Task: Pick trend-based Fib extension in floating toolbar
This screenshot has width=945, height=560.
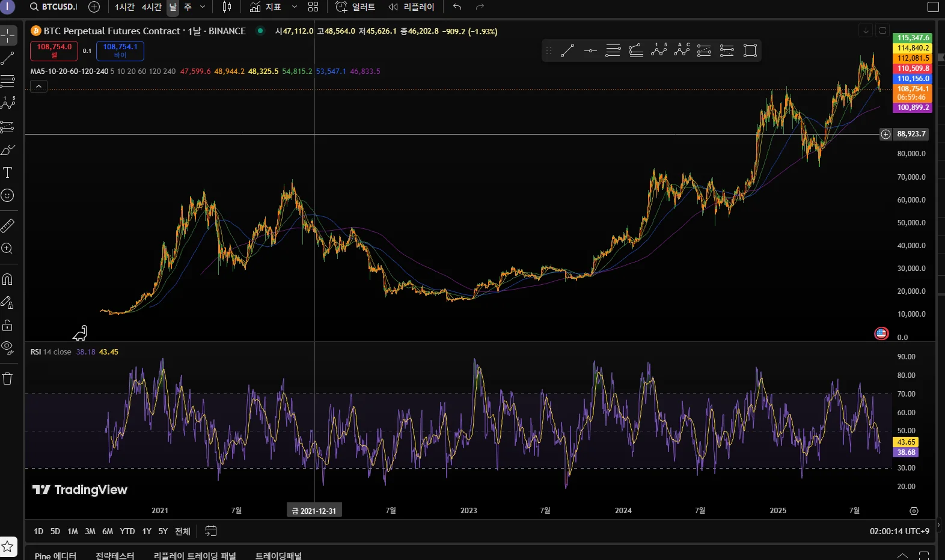Action: 635,51
